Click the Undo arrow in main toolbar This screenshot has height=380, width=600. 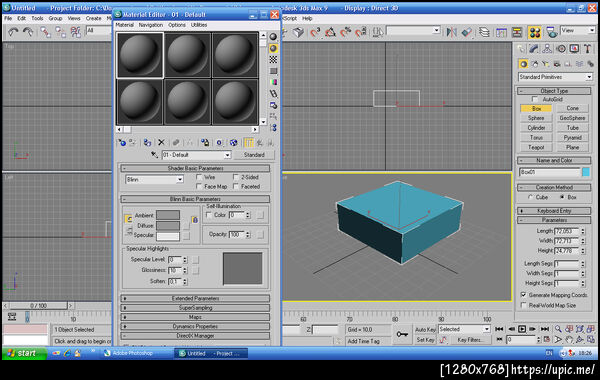14,32
